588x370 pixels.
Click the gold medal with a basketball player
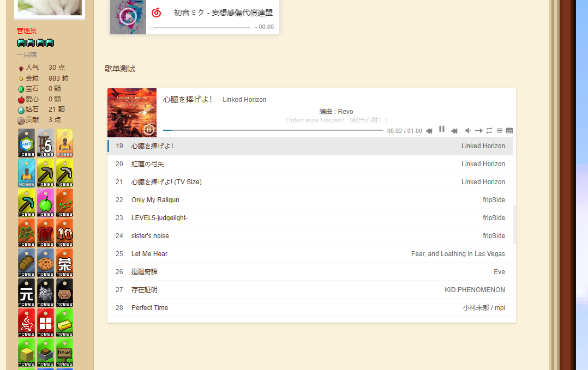point(64,143)
